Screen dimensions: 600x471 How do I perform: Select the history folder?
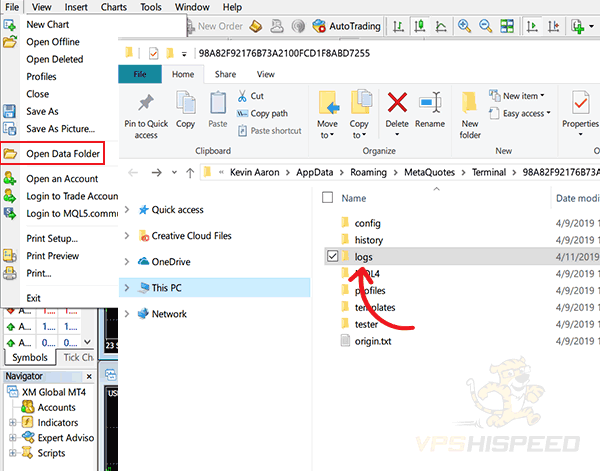pos(368,240)
